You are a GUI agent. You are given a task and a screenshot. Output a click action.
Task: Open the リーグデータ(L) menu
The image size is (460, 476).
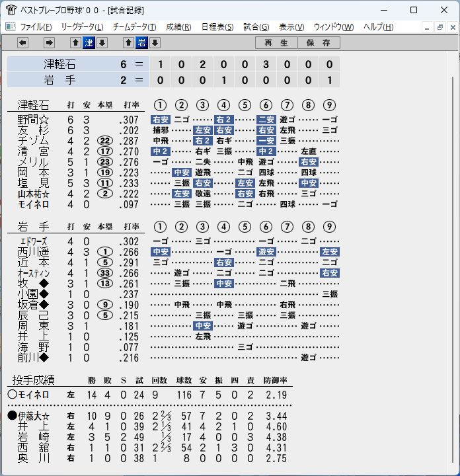82,27
